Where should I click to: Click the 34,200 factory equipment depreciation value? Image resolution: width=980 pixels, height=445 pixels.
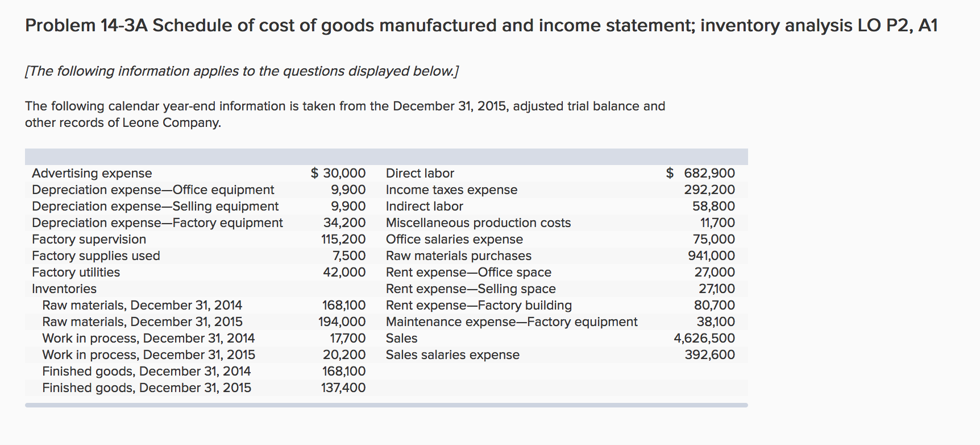344,222
